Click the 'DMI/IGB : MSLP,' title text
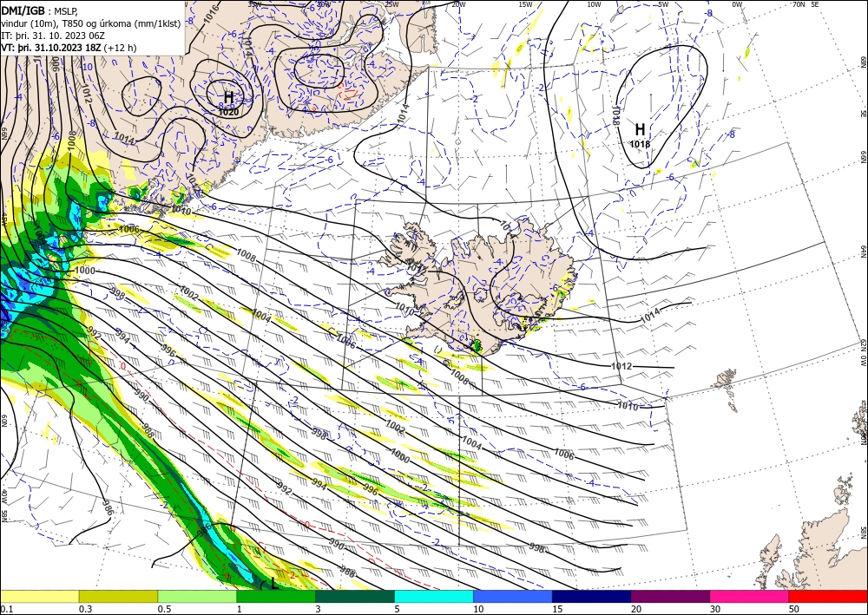 click(x=40, y=10)
